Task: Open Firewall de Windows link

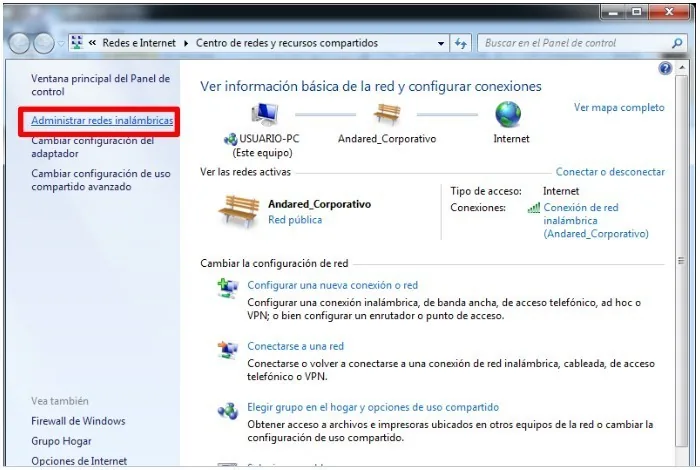Action: (x=78, y=421)
